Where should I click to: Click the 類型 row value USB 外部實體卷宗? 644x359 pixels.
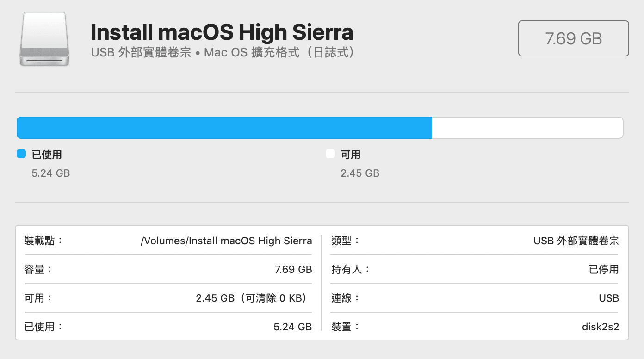(x=576, y=241)
